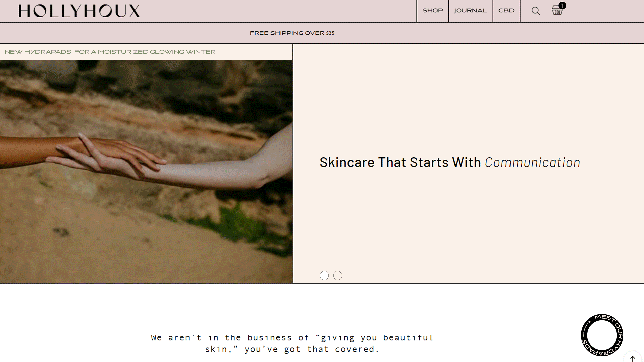Click the Skincare That Starts With headline
Screen dimensions: 644x362
pos(400,163)
